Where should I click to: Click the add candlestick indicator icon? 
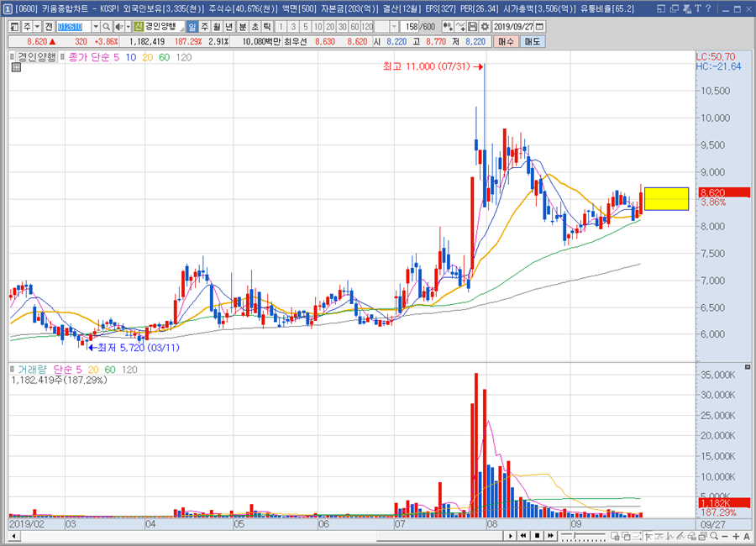pyautogui.click(x=448, y=27)
